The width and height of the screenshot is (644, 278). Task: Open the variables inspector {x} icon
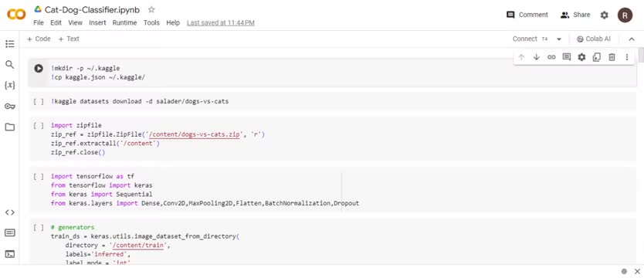coord(10,86)
